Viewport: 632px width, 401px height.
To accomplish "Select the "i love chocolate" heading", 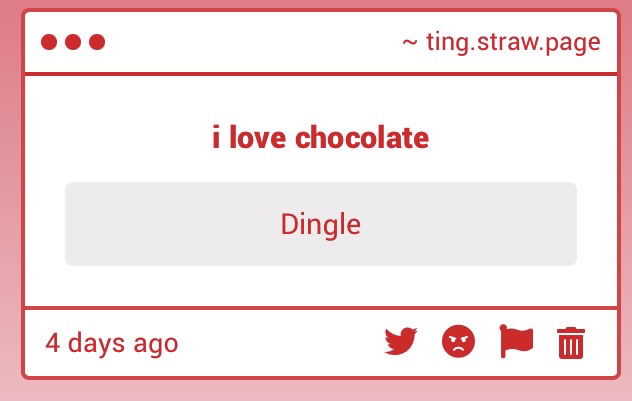I will click(320, 138).
